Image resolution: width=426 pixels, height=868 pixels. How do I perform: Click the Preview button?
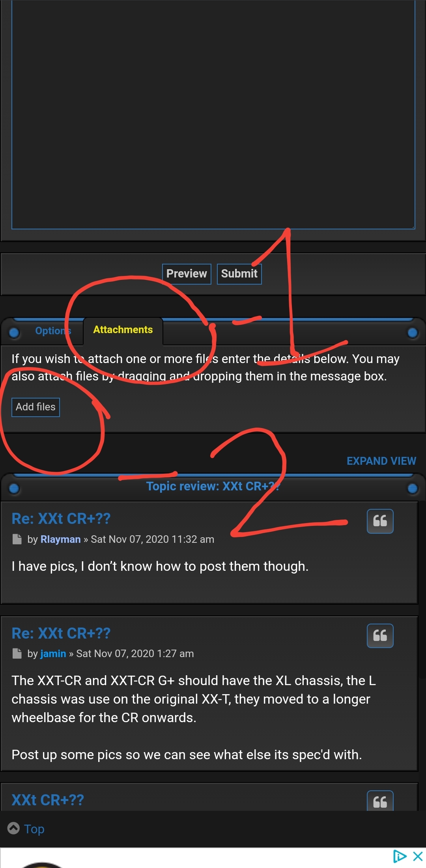[x=187, y=274]
